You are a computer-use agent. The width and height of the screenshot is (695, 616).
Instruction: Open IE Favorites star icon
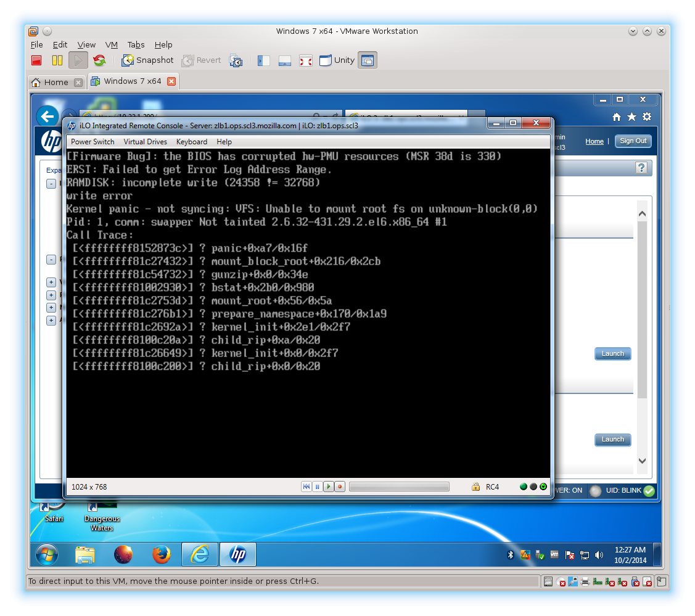[631, 117]
